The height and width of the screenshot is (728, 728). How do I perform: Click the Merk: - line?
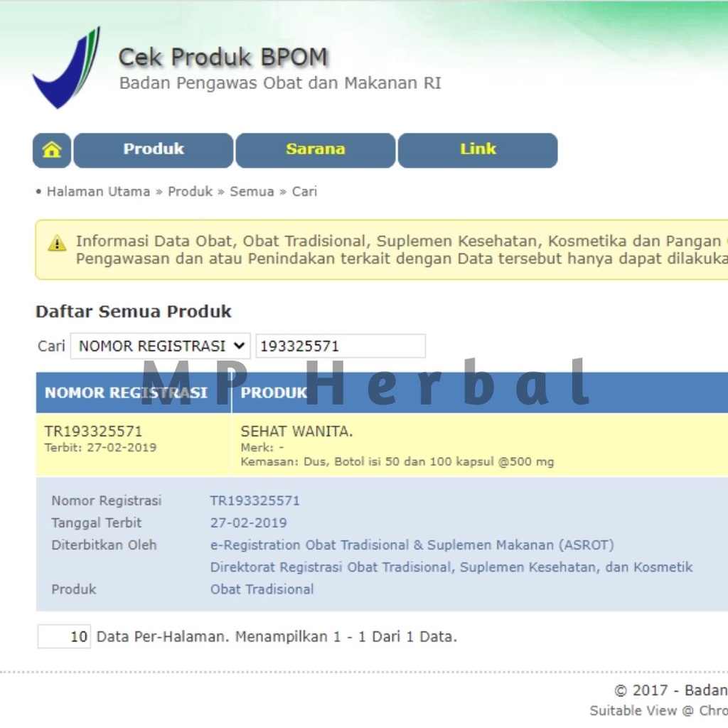coord(262,448)
